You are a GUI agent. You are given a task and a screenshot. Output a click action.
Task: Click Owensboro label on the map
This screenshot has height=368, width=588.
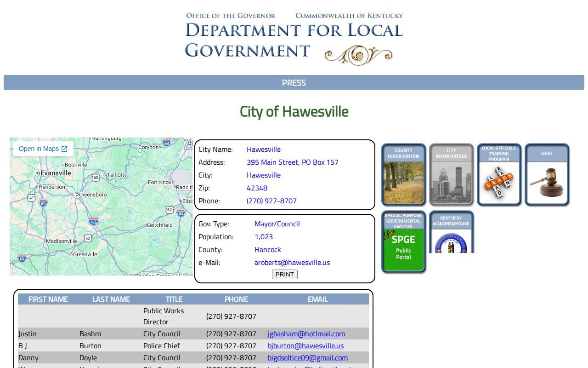92,195
